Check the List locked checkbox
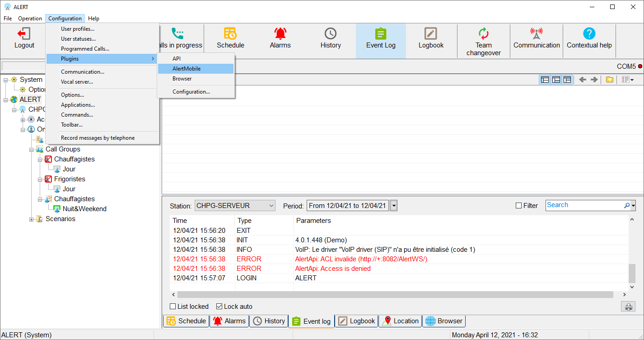Screen dimensions: 644x340 coord(173,307)
